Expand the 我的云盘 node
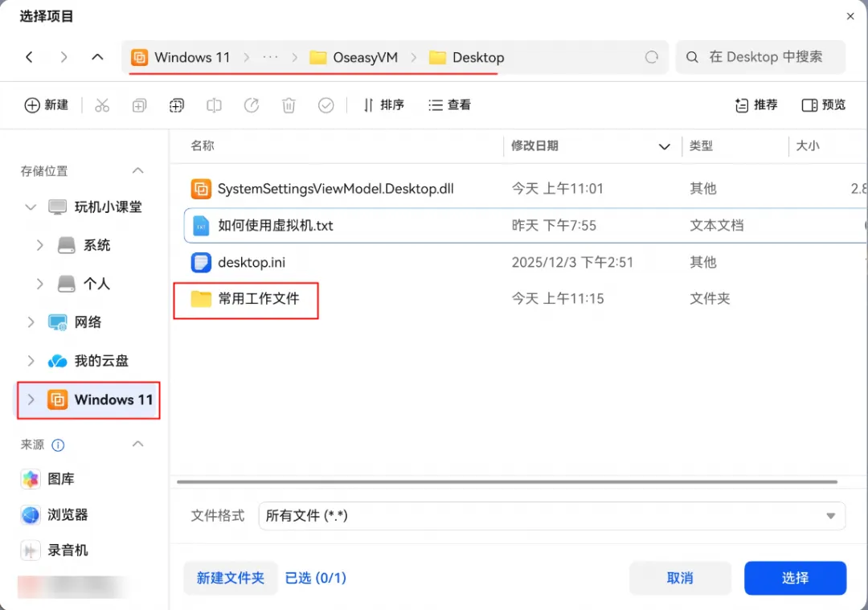Viewport: 868px width, 610px height. (x=31, y=361)
